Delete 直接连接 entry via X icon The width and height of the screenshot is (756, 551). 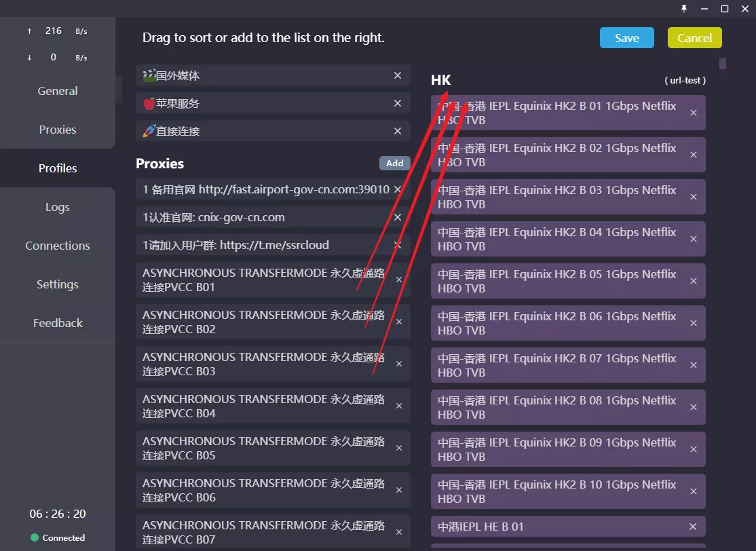tap(398, 131)
